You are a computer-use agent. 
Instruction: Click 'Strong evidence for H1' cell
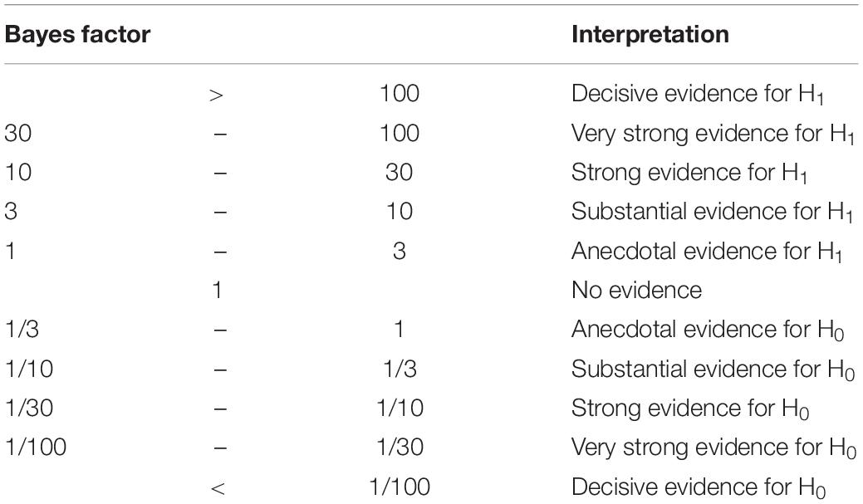(689, 173)
